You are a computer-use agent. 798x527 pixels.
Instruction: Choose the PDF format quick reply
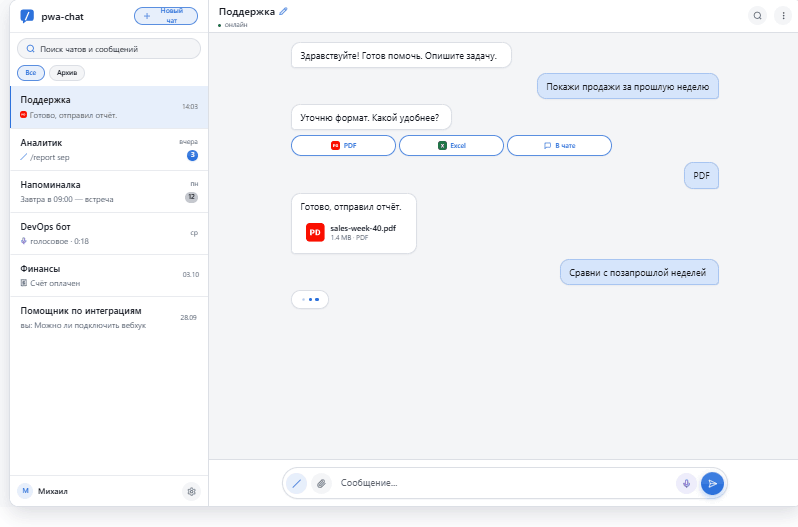[x=344, y=145]
